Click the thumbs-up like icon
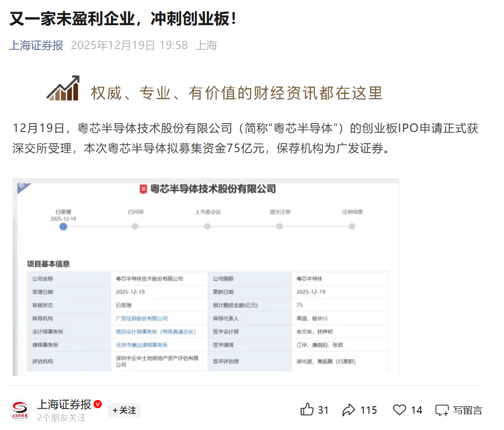504x430 pixels. pos(307,410)
